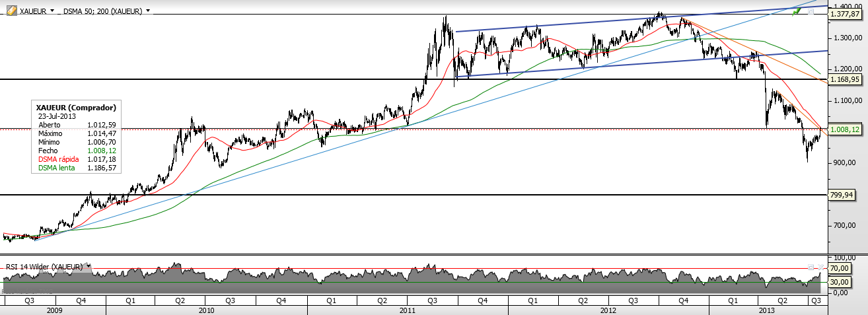868x315 pixels.
Task: Open the RSI 14 Wilder indicator dropdown
Action: click(x=87, y=267)
